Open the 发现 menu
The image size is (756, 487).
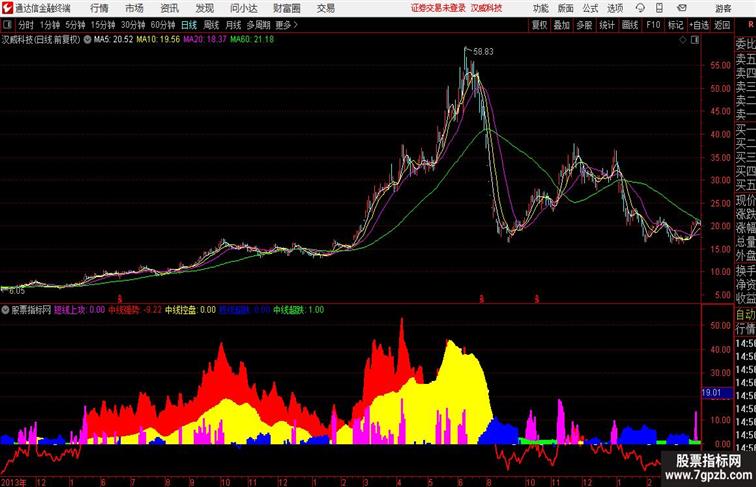[204, 8]
